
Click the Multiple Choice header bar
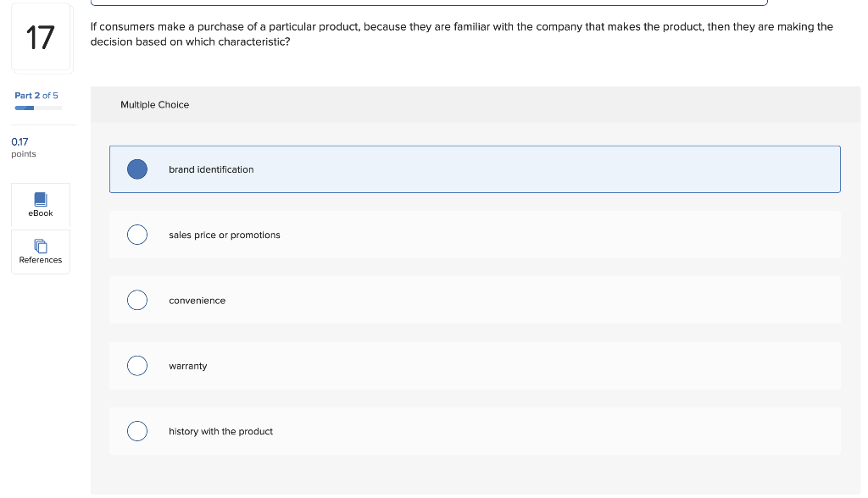tap(475, 104)
